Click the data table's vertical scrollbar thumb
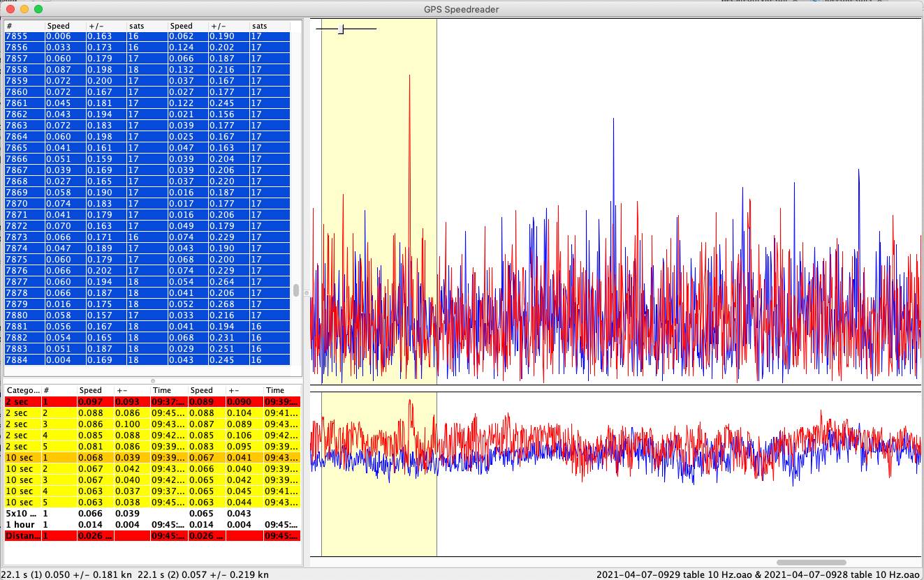The height and width of the screenshot is (580, 924). (296, 290)
